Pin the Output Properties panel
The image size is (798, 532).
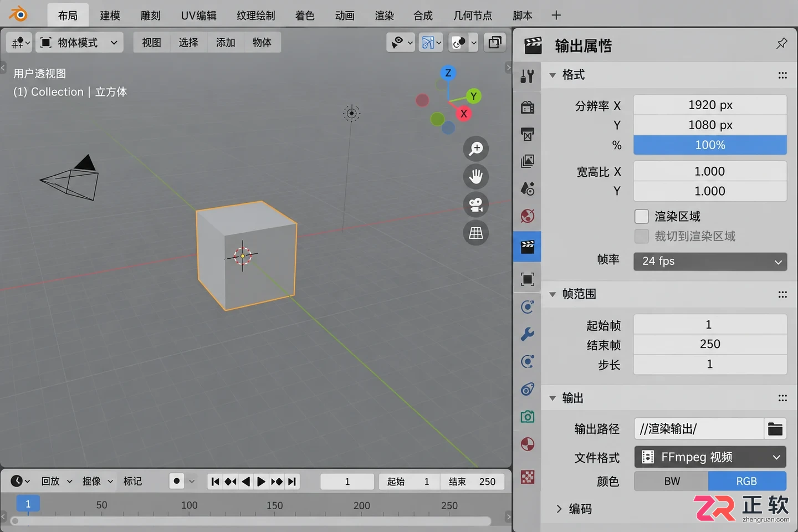[781, 44]
